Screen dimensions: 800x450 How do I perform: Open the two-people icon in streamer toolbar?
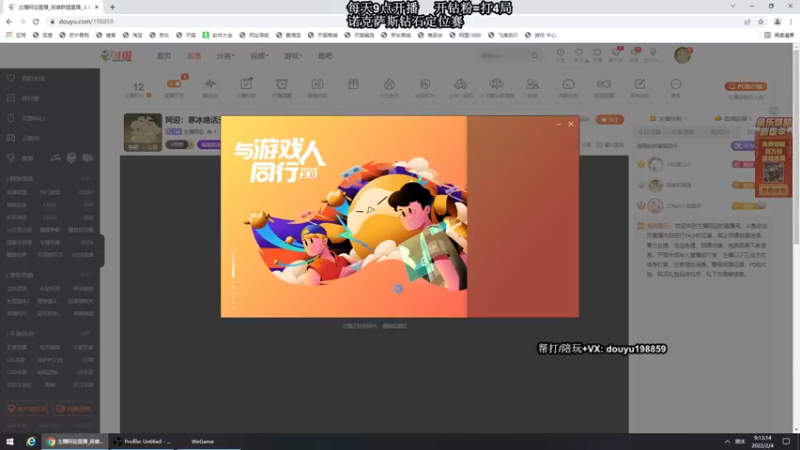coord(532,84)
